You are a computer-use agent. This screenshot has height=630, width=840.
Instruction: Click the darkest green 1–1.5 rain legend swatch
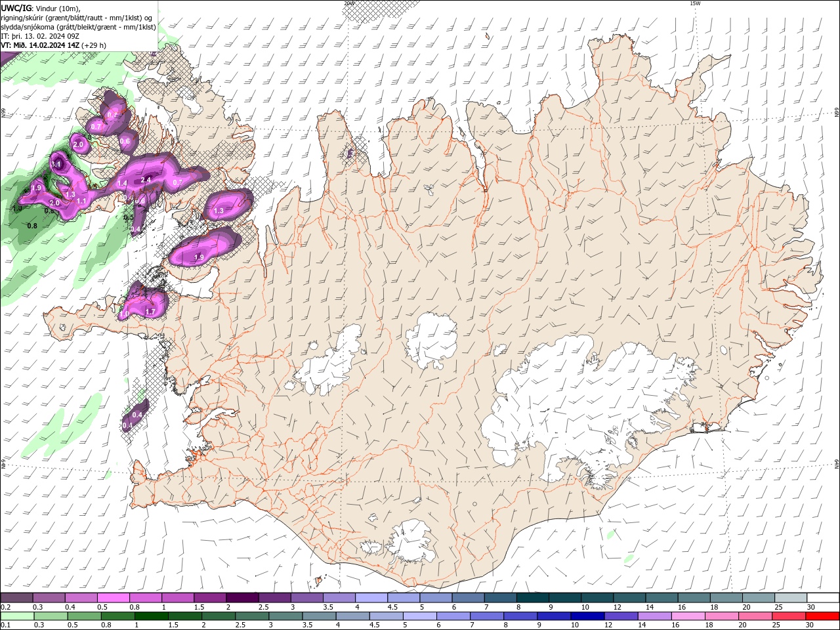tap(151, 616)
